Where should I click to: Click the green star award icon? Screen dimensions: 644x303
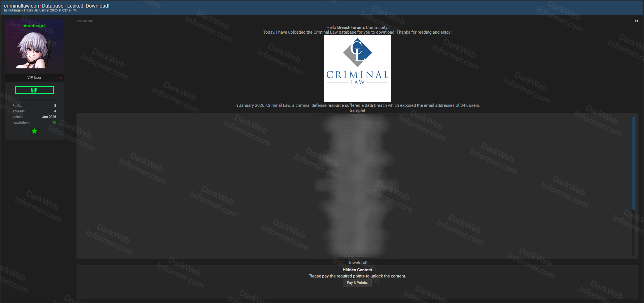pyautogui.click(x=34, y=131)
